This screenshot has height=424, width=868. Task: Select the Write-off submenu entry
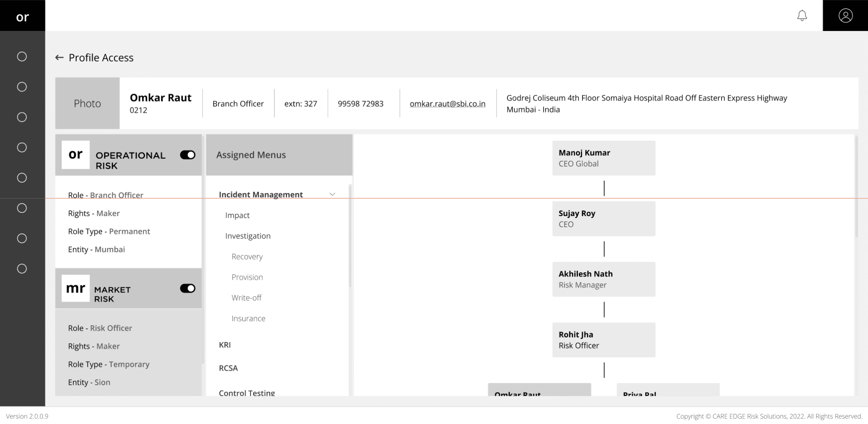pos(246,298)
